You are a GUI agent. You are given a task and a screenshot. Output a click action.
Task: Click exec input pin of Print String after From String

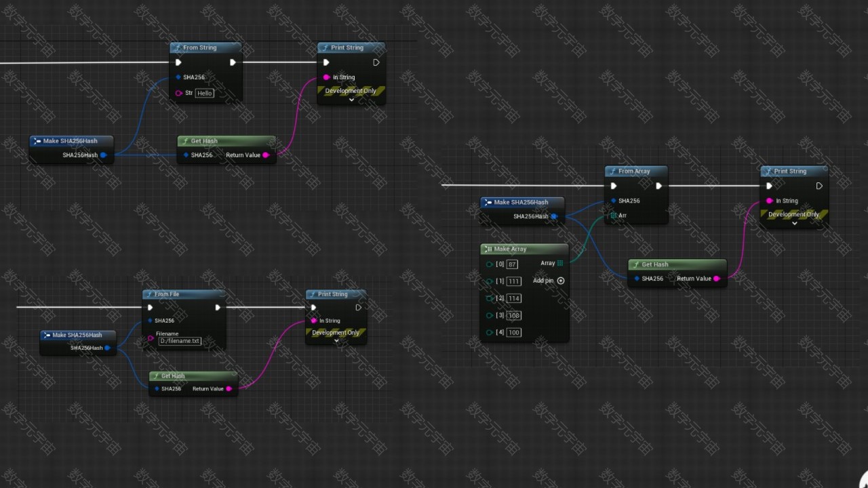pyautogui.click(x=326, y=62)
